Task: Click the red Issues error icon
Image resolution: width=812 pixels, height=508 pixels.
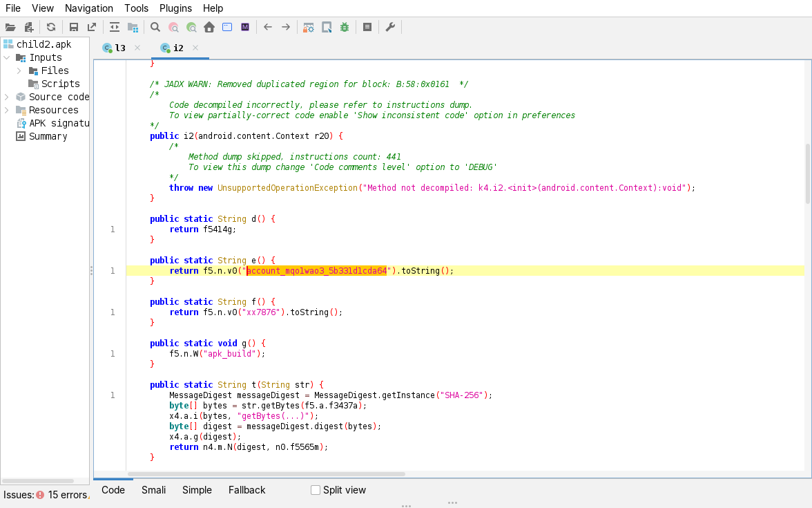Action: pyautogui.click(x=40, y=495)
